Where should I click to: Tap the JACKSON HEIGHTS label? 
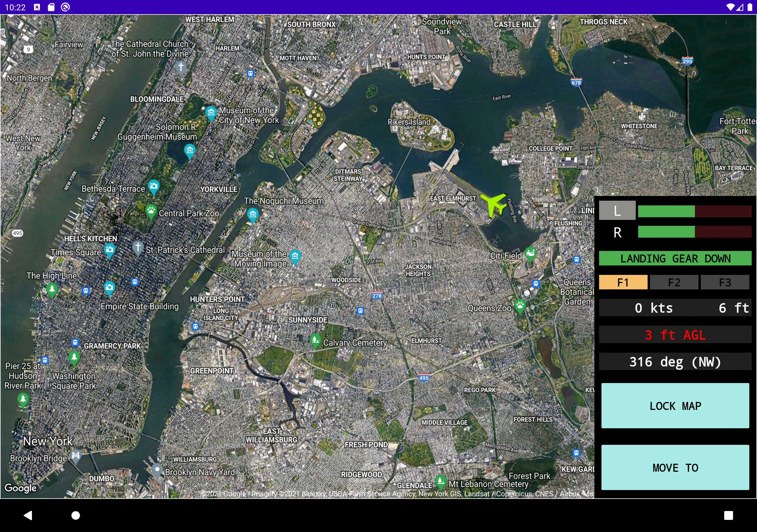(418, 270)
